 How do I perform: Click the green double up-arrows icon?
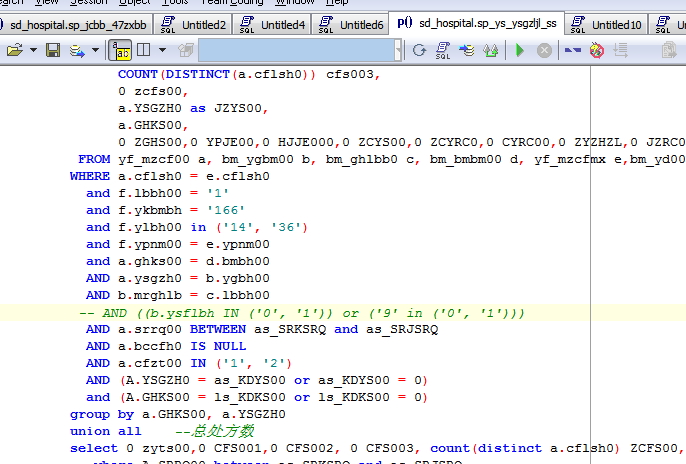pyautogui.click(x=490, y=50)
